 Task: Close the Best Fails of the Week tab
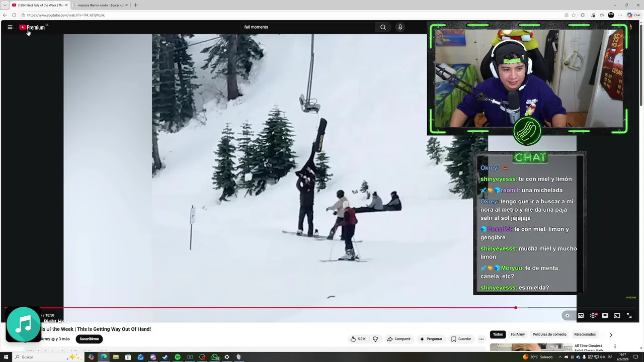[66, 5]
